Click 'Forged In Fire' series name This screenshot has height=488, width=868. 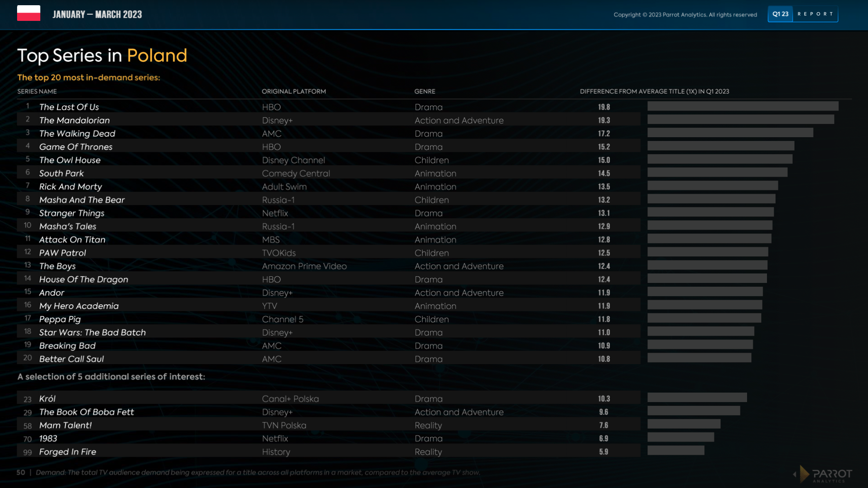pyautogui.click(x=67, y=452)
